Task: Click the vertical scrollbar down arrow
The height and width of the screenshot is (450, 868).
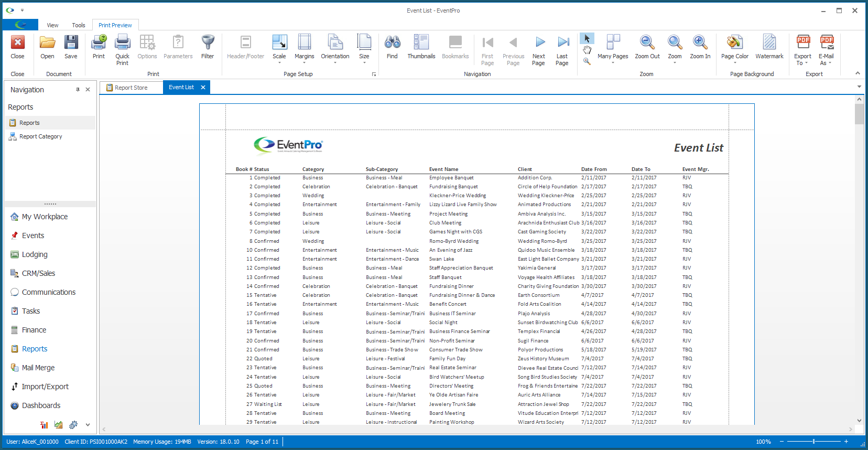Action: point(859,420)
